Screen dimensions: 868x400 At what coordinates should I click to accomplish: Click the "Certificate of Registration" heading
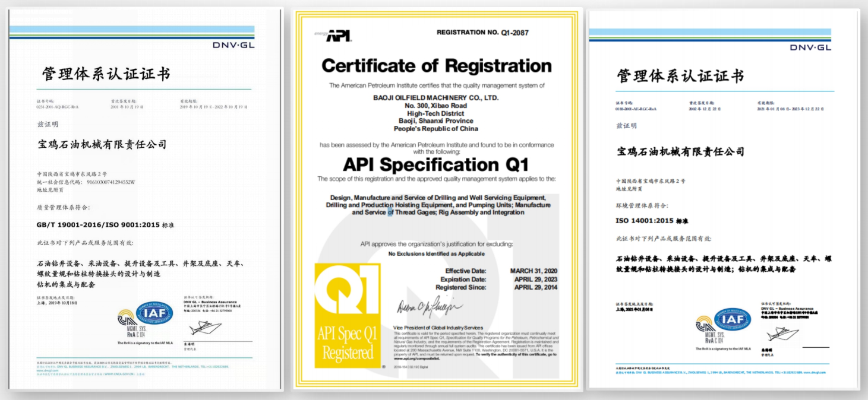437,65
